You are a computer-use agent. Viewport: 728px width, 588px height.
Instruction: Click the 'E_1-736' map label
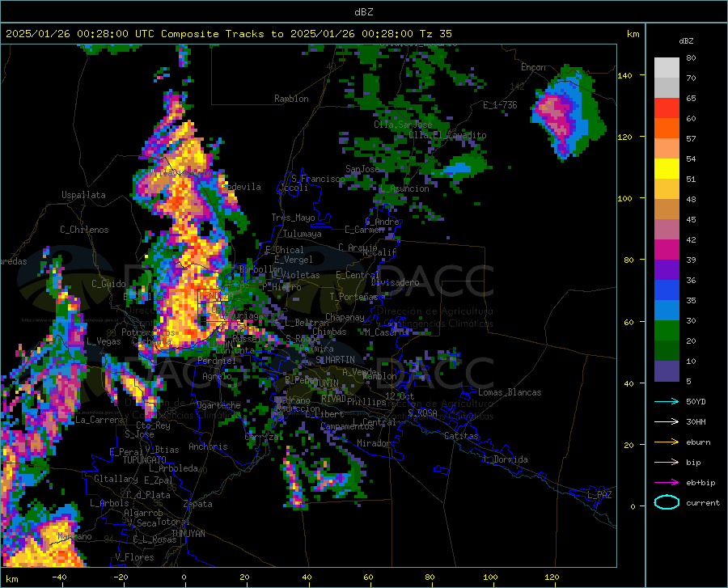click(x=500, y=105)
